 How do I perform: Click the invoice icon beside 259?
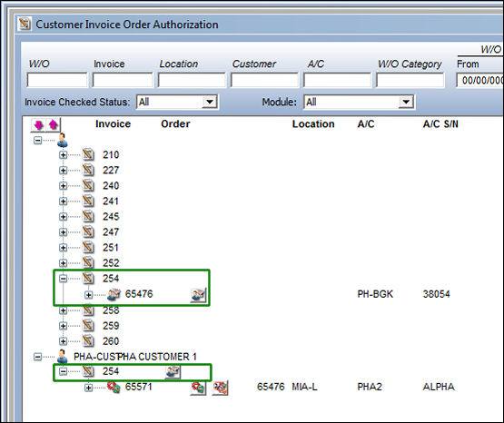click(88, 326)
